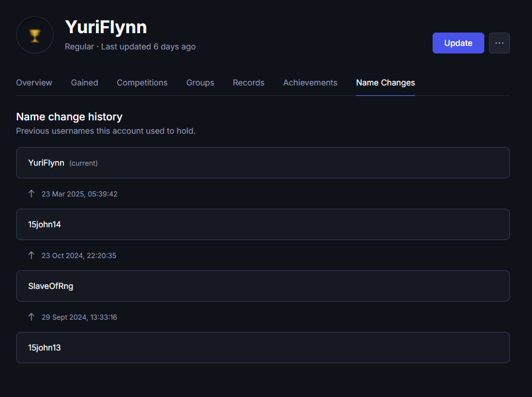532x397 pixels.
Task: Select the SlaveOfRng name entry
Action: point(263,286)
